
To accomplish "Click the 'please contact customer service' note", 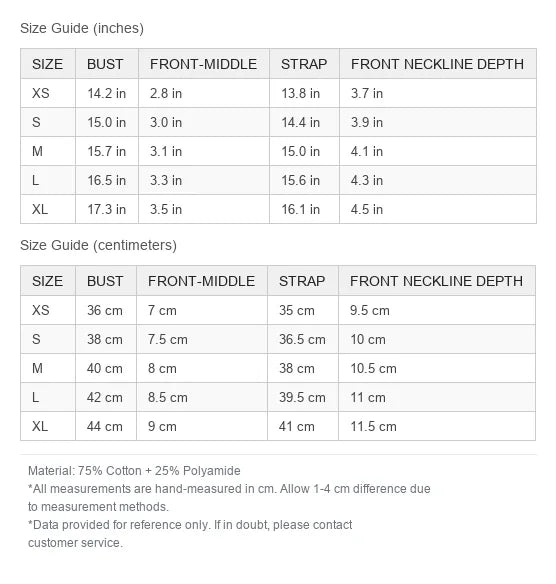I will (190, 534).
